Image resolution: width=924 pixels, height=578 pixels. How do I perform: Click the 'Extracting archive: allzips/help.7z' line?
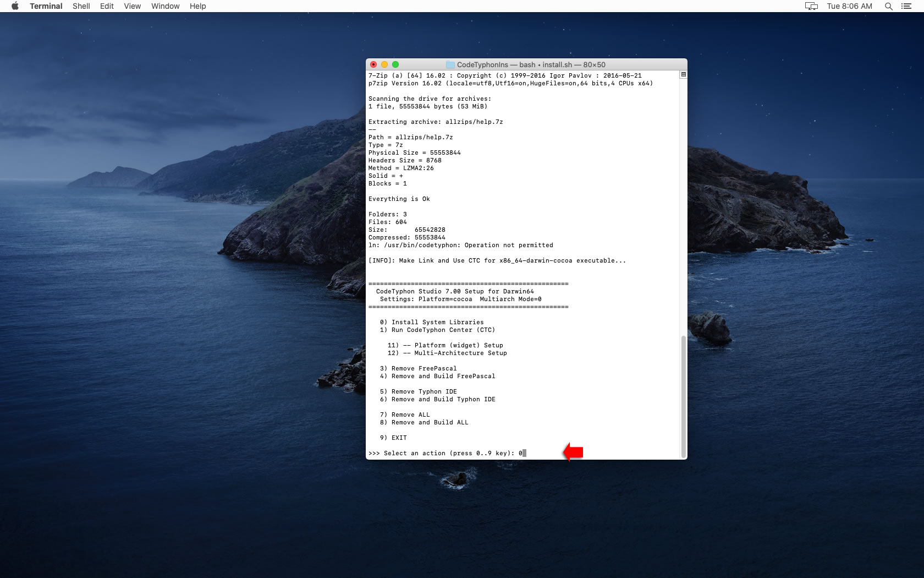pos(436,122)
